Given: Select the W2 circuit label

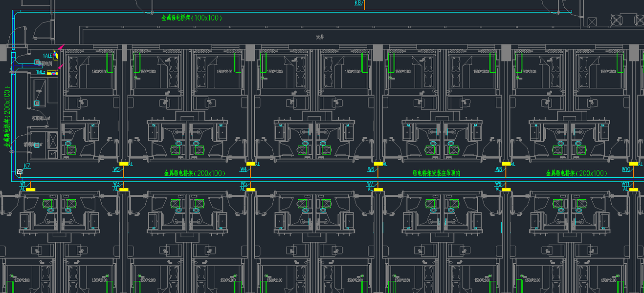Looking at the screenshot, I should (117, 169).
